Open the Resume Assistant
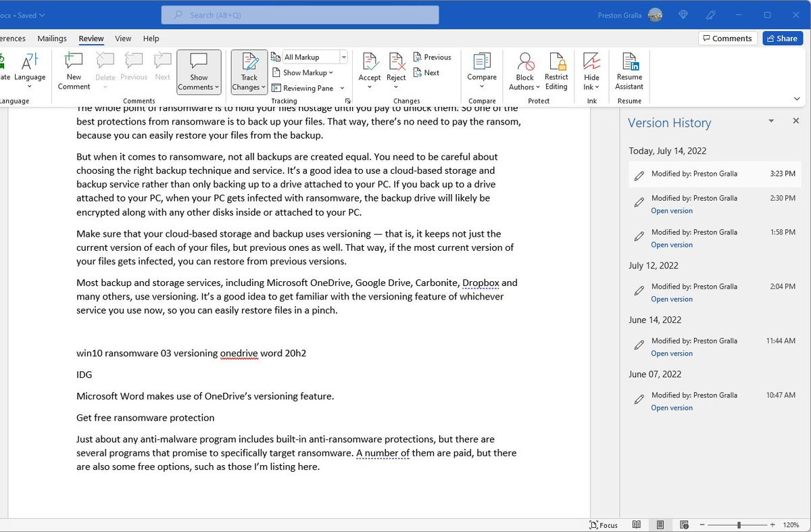 pyautogui.click(x=629, y=72)
